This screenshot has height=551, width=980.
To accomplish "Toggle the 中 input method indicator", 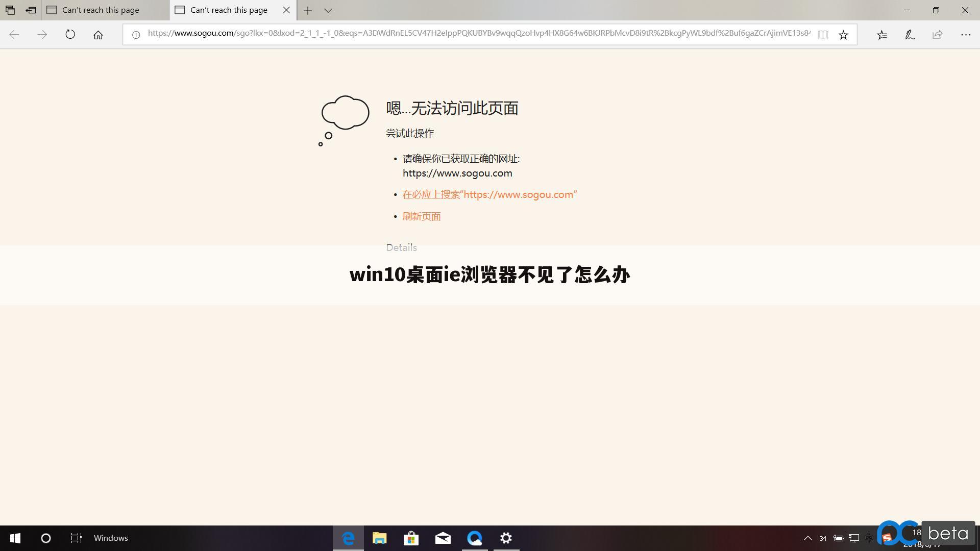I will [x=869, y=538].
